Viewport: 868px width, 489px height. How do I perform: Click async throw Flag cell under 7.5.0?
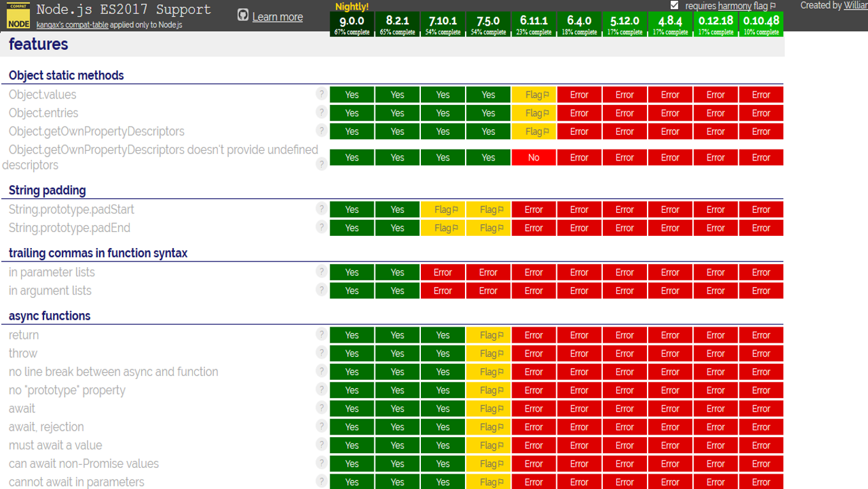coord(488,353)
